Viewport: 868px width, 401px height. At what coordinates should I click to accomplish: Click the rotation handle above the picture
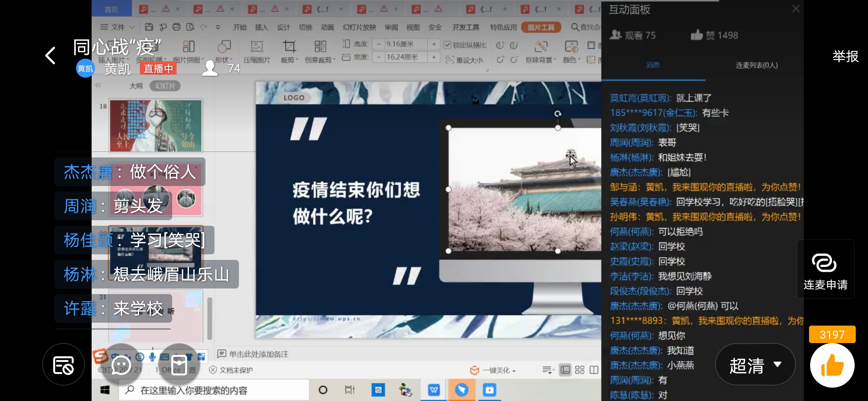pos(558,114)
